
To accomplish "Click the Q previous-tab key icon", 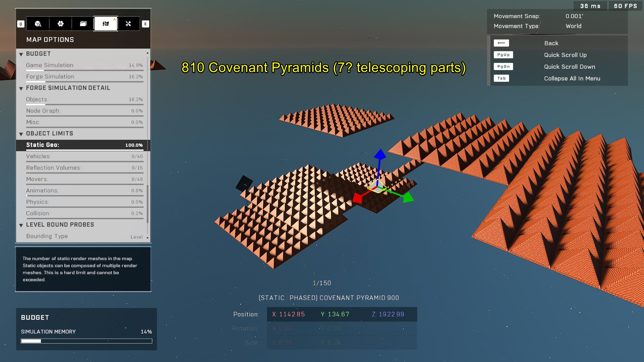I will pyautogui.click(x=21, y=24).
